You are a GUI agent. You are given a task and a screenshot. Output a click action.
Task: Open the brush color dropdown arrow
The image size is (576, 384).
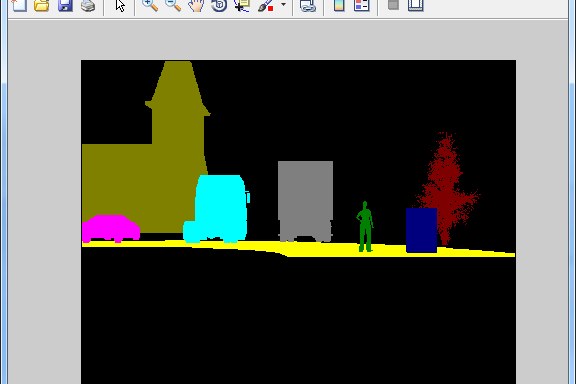(283, 4)
